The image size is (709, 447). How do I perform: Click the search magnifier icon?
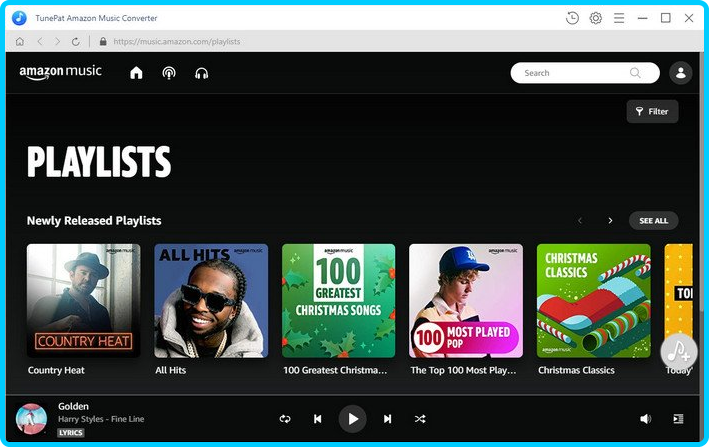(635, 73)
